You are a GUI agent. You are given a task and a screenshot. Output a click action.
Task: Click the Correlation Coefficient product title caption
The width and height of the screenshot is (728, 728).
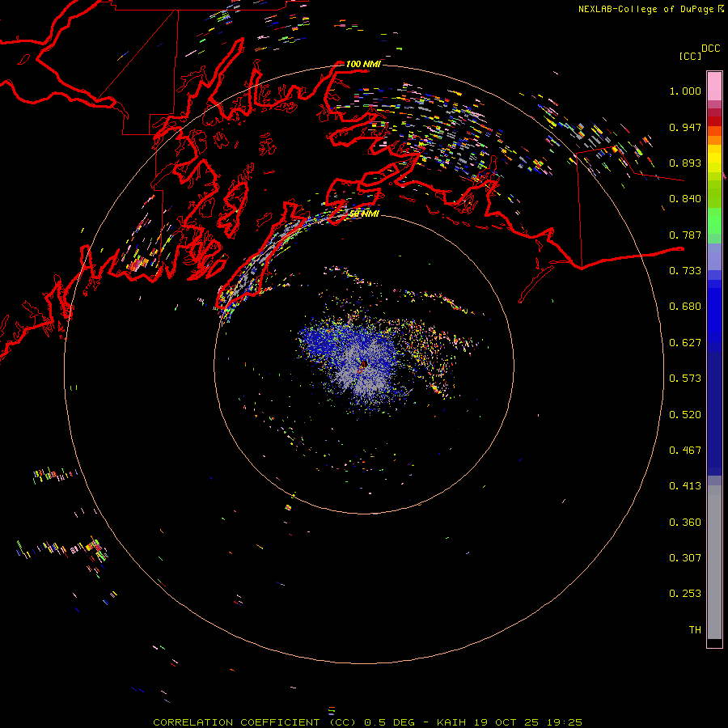367,722
